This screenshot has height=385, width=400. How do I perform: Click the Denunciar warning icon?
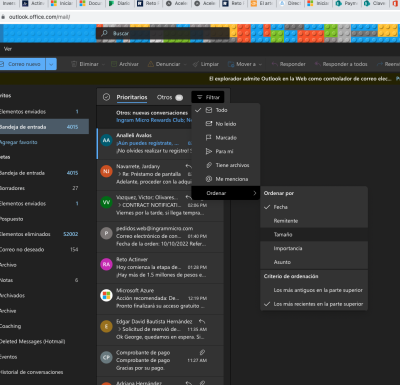pyautogui.click(x=151, y=64)
